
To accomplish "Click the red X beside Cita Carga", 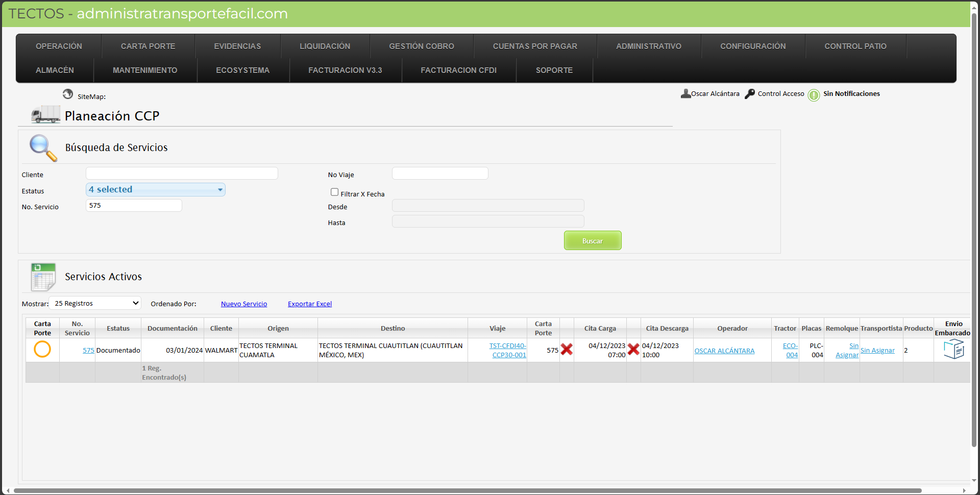I will coord(567,350).
